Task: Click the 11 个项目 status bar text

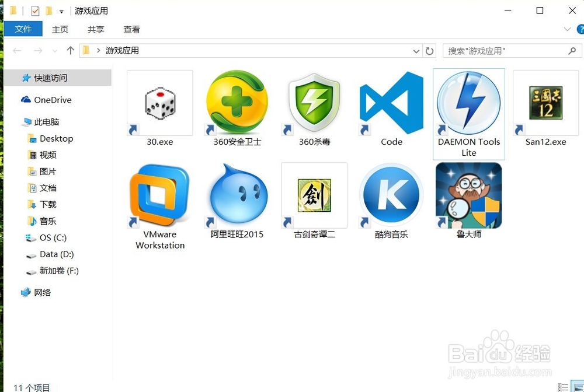Action: click(x=32, y=388)
